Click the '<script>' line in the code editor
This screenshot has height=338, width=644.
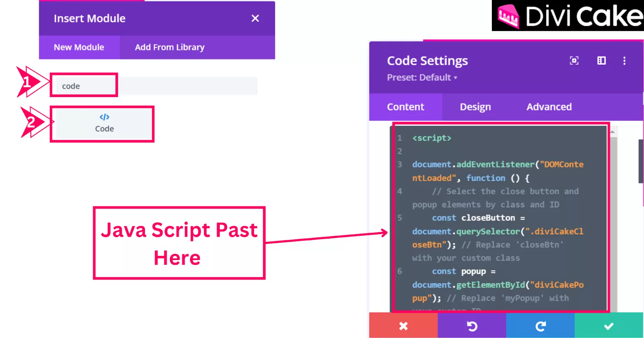tap(432, 138)
